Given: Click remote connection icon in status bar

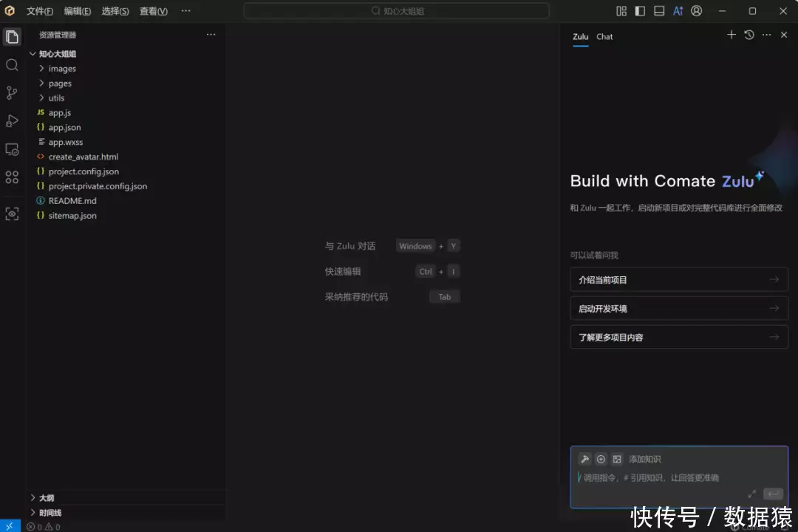Looking at the screenshot, I should 10,526.
